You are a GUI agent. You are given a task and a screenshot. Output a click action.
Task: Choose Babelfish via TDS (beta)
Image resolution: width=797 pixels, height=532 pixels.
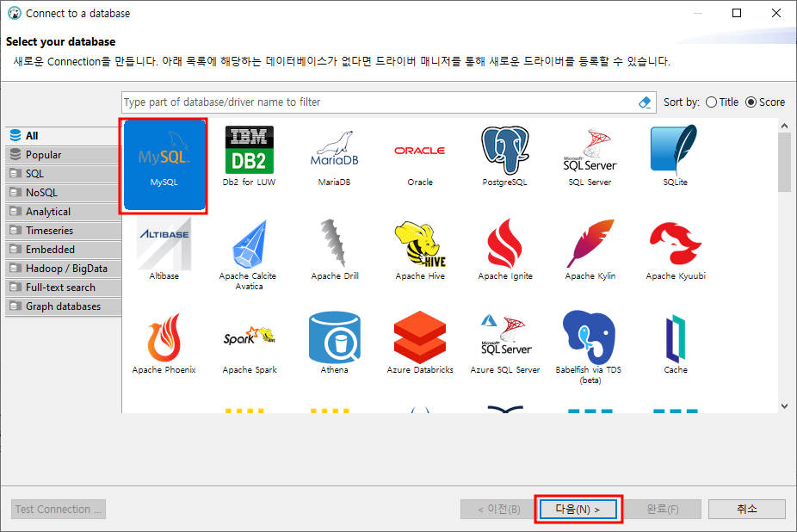pyautogui.click(x=589, y=348)
